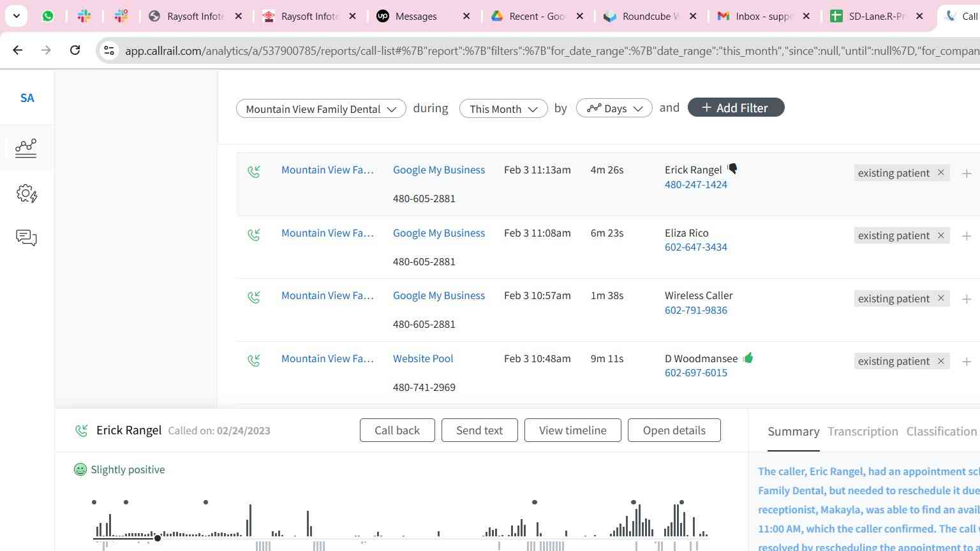The image size is (980, 551).
Task: Click the Open details button
Action: (674, 430)
